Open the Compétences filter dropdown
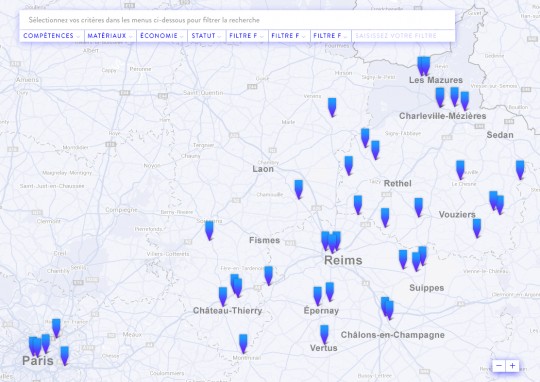 [51, 36]
